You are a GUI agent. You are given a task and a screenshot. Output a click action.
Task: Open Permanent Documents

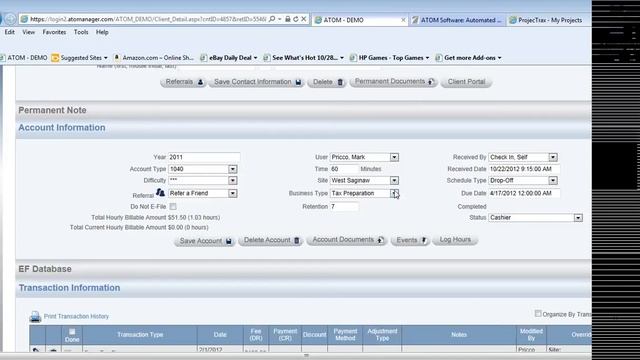[x=394, y=82]
